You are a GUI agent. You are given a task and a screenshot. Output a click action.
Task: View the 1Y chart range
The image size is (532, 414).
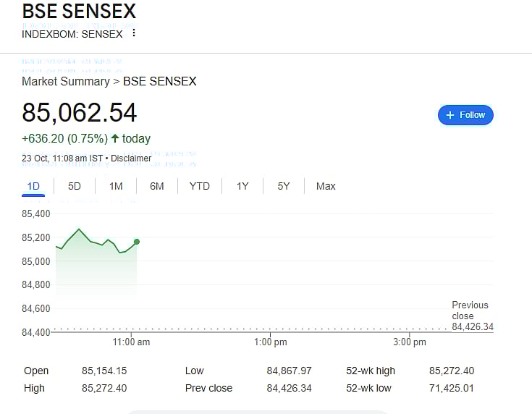[242, 187]
